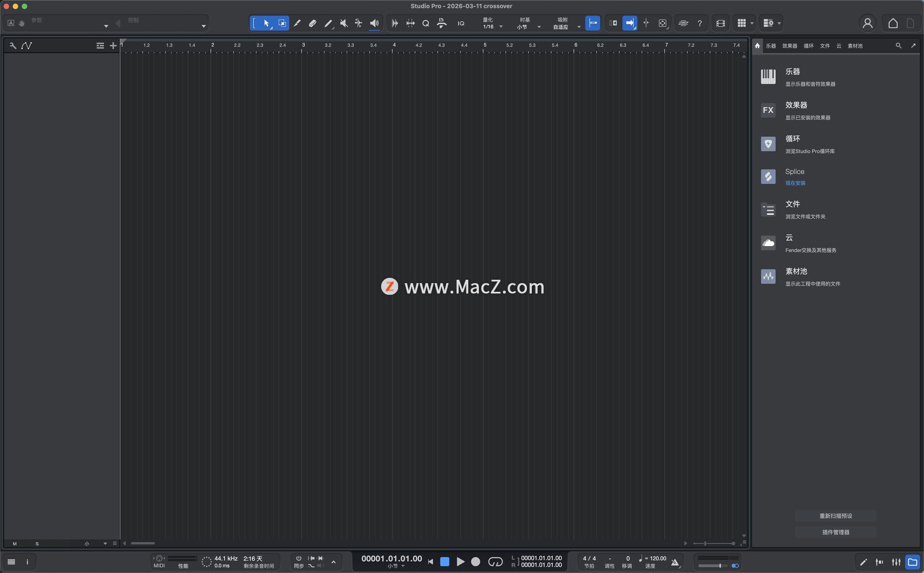The width and height of the screenshot is (924, 573).
Task: Select the Eraser tool in the toolbar
Action: pyautogui.click(x=312, y=23)
